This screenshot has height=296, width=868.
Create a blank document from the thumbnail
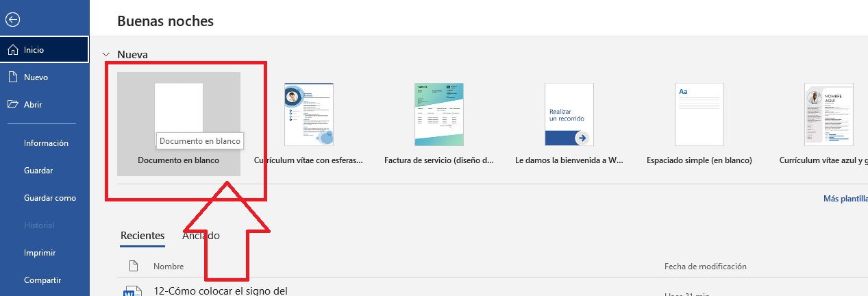[179, 123]
